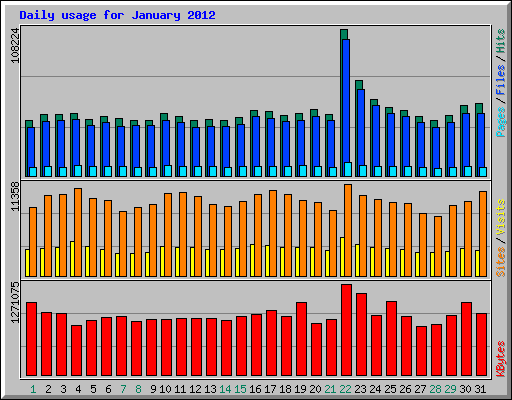Click day 12 on the date axis

tap(195, 389)
